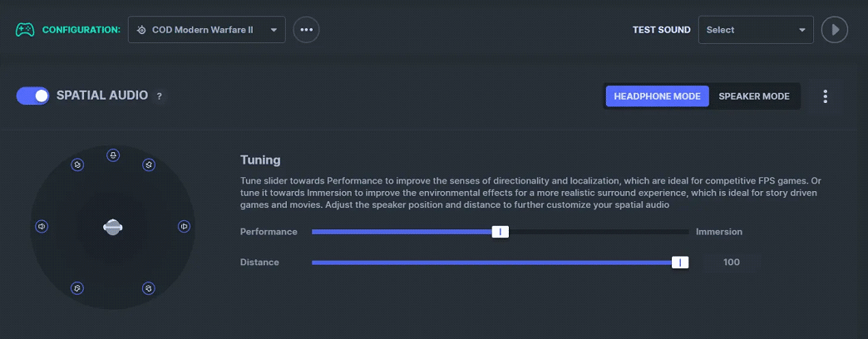Open the COD Modern Warfare II configuration dropdown
The image size is (868, 339).
[207, 30]
